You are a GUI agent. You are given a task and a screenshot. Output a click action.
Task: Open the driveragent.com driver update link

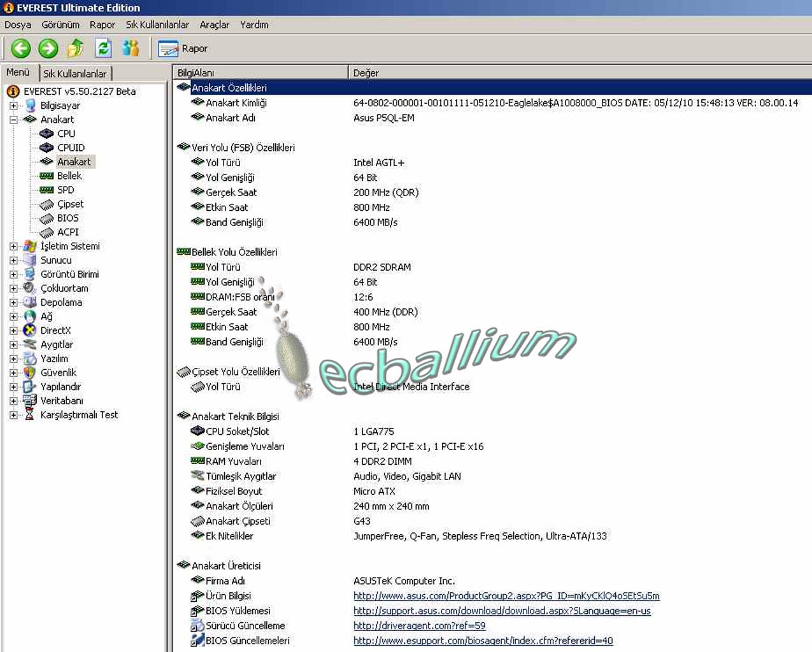419,626
